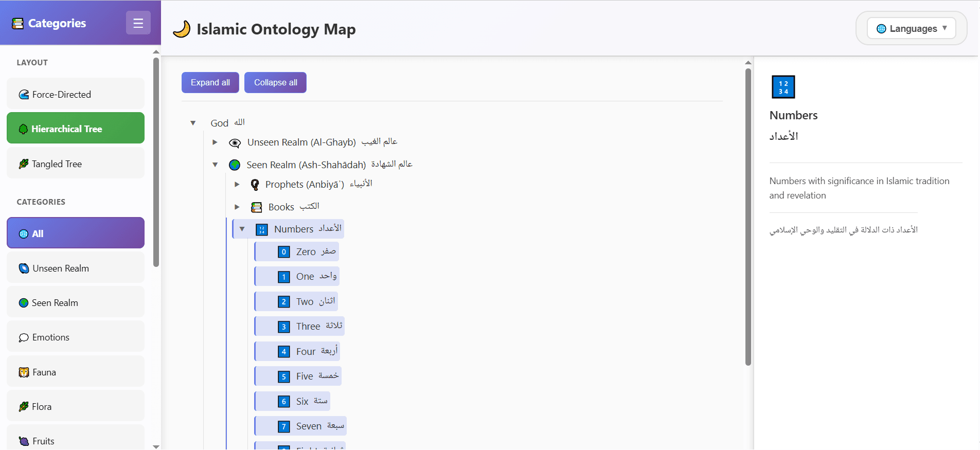Filter by Emotions category
This screenshot has width=980, height=450.
point(76,336)
